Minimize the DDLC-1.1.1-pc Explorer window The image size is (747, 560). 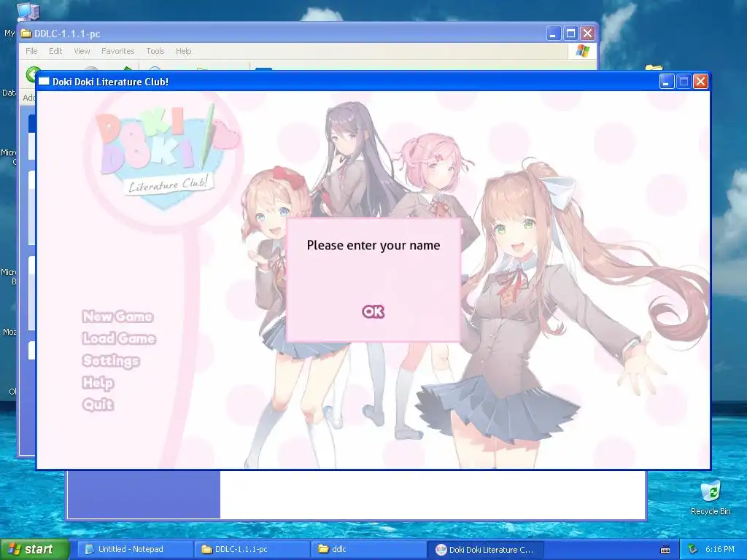click(553, 34)
